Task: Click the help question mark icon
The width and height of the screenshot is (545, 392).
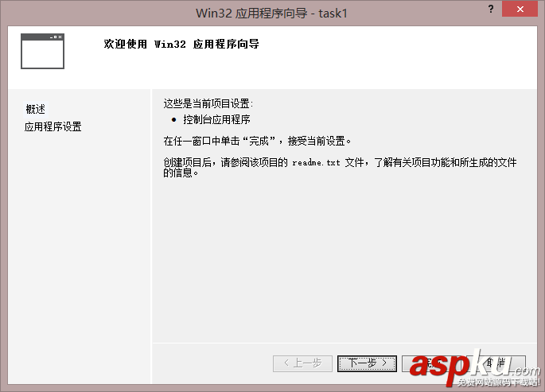Action: click(491, 9)
